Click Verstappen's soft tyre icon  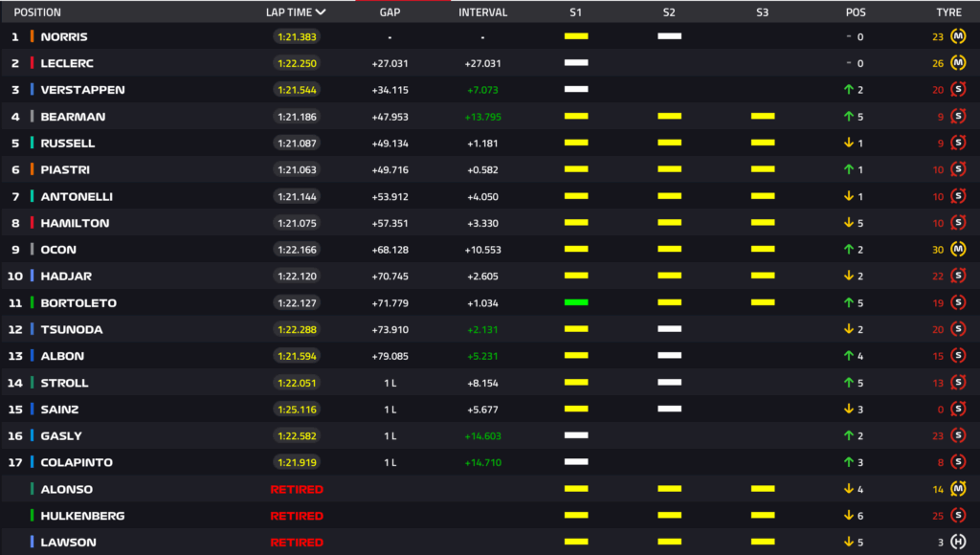pyautogui.click(x=958, y=90)
